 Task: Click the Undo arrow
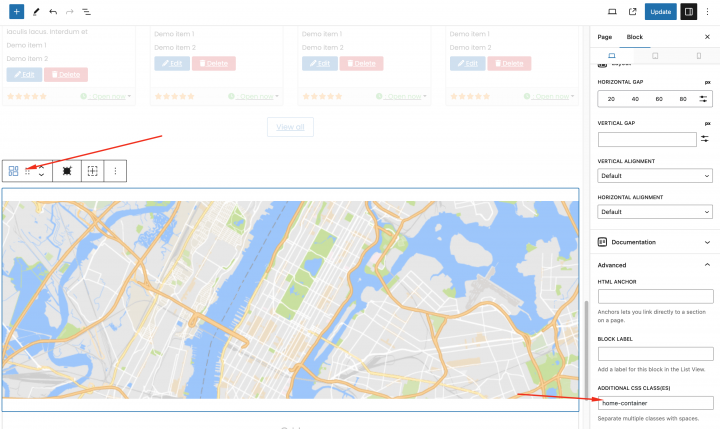tap(53, 12)
